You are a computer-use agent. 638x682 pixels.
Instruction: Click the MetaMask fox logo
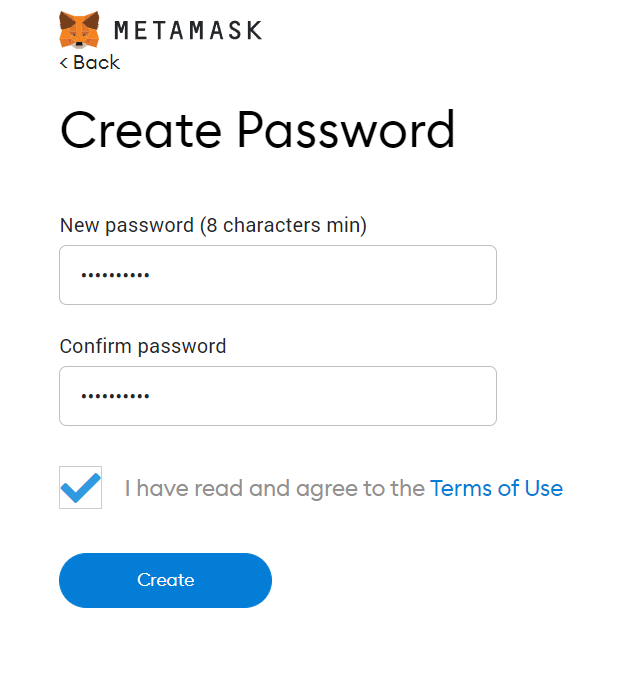coord(79,30)
